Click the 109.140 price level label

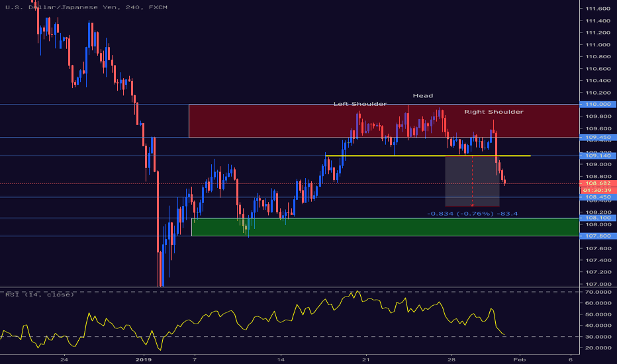(598, 156)
